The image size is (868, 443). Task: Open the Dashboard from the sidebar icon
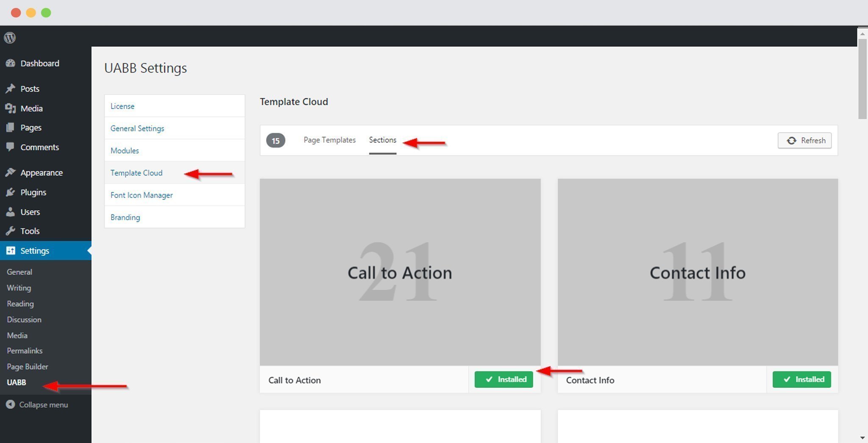11,63
